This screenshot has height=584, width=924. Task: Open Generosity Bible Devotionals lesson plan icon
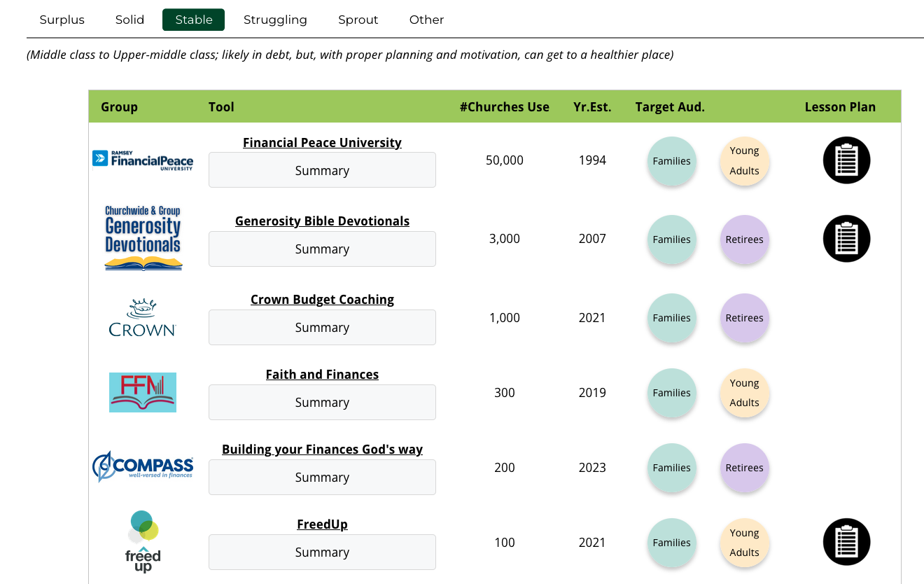(846, 239)
